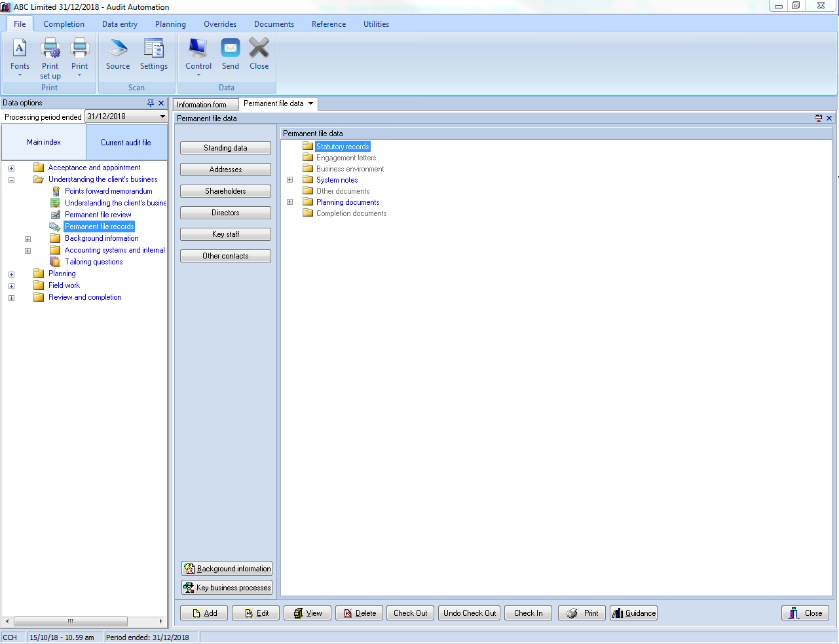Open scan Settings icon
Image resolution: width=839 pixels, height=644 pixels.
coord(154,54)
